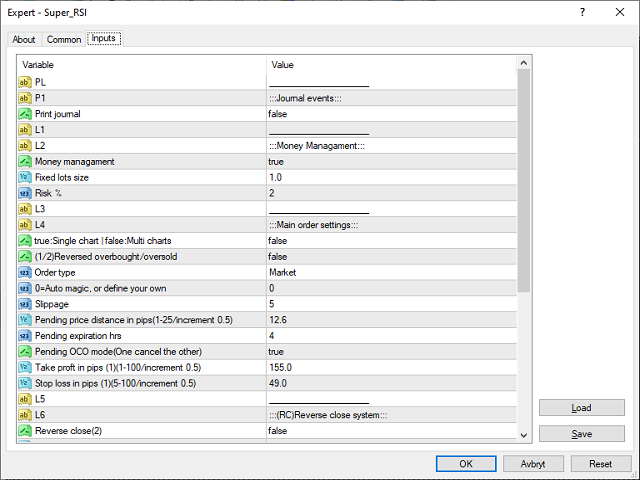Click the Order type row icon
The height and width of the screenshot is (480, 640).
coord(25,272)
